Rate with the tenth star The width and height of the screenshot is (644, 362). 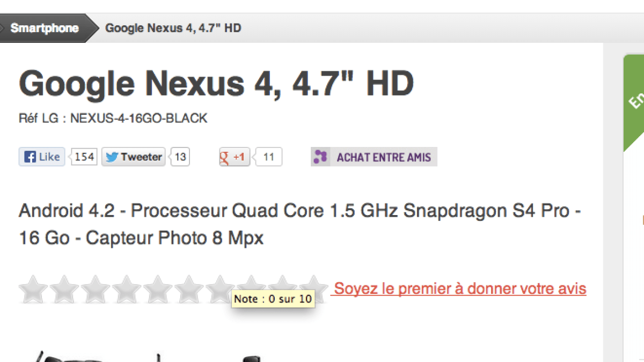pyautogui.click(x=313, y=289)
